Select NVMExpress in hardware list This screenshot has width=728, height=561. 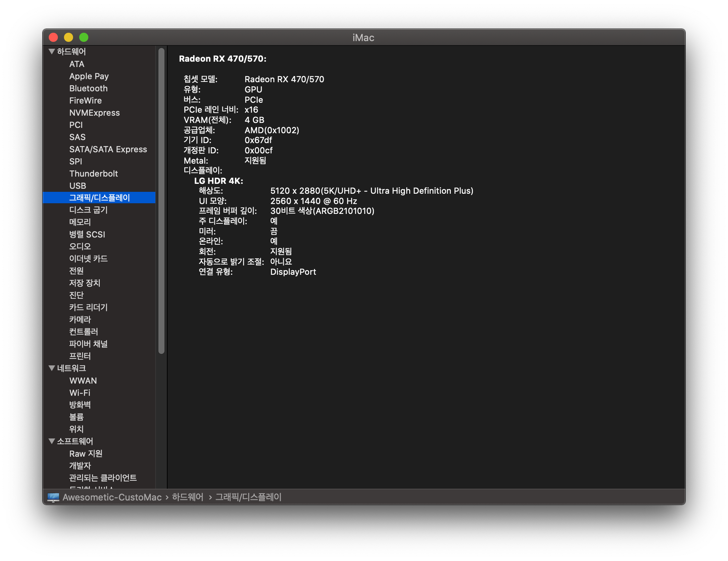(94, 113)
